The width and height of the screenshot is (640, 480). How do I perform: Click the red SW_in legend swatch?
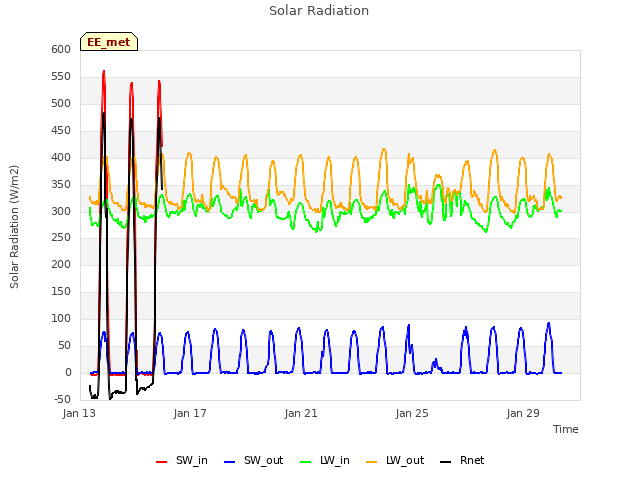(x=162, y=462)
